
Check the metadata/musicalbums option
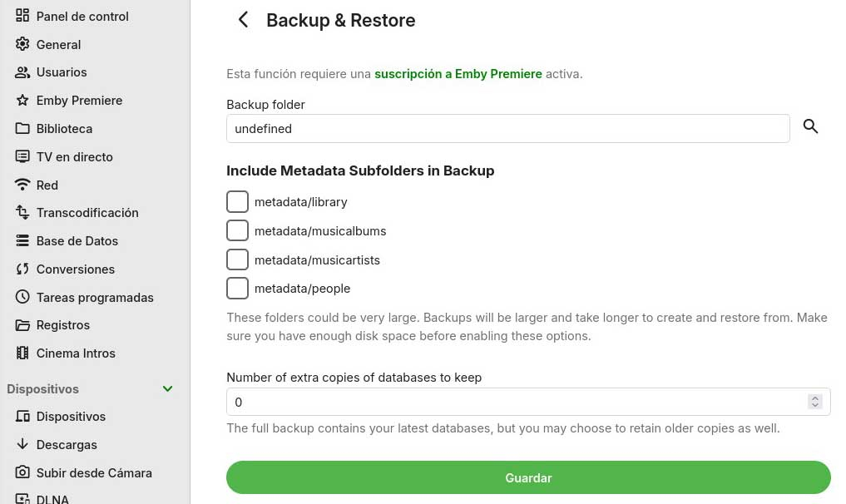pyautogui.click(x=237, y=230)
